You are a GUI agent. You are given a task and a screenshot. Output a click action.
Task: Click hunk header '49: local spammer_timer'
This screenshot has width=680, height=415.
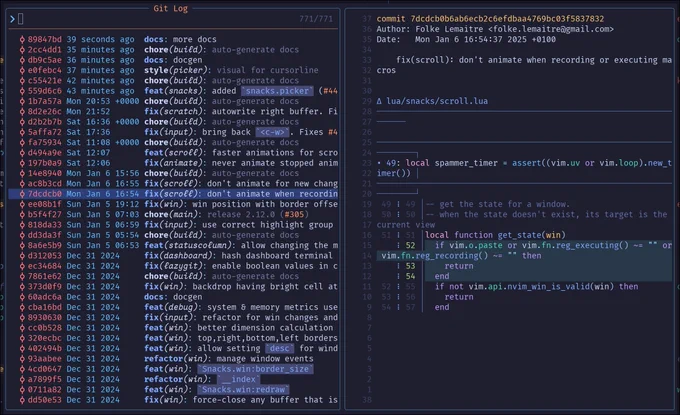tap(524, 168)
